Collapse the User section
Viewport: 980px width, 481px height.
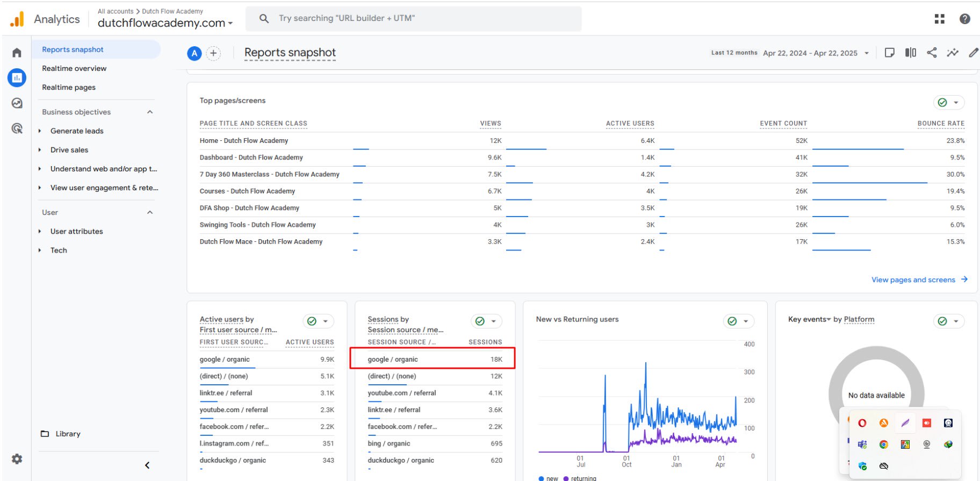coord(150,212)
